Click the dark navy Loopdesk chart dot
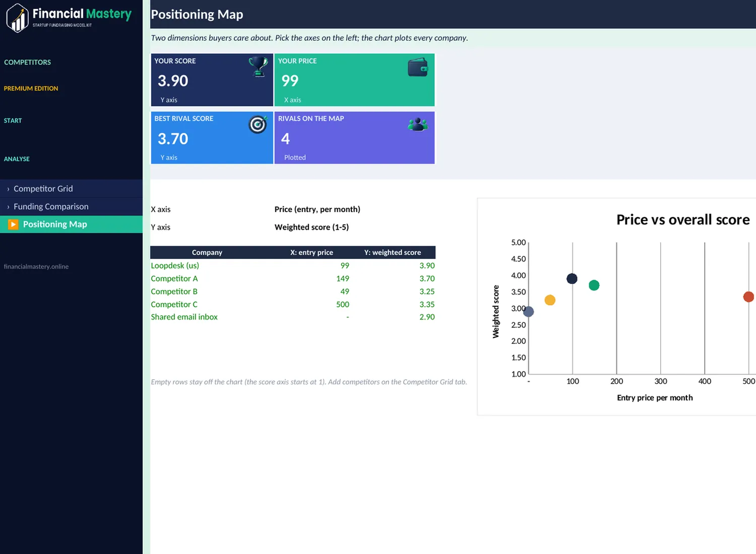This screenshot has height=554, width=756. (572, 279)
